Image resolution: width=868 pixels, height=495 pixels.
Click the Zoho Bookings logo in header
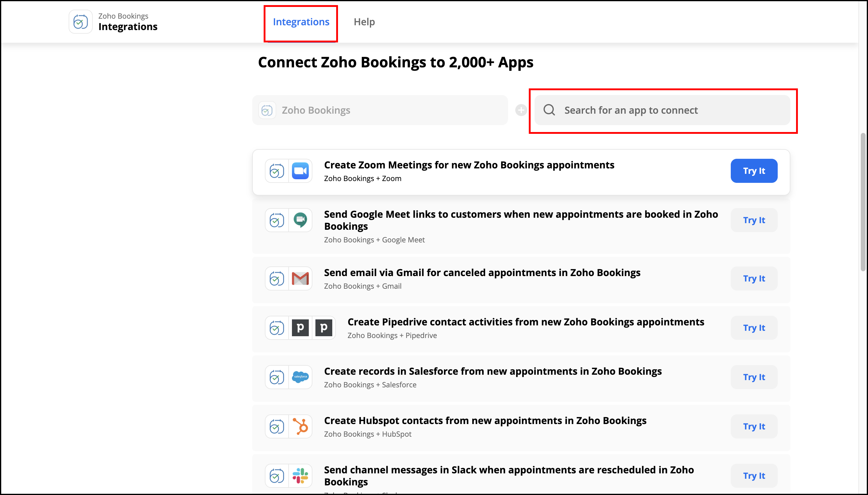click(x=81, y=22)
